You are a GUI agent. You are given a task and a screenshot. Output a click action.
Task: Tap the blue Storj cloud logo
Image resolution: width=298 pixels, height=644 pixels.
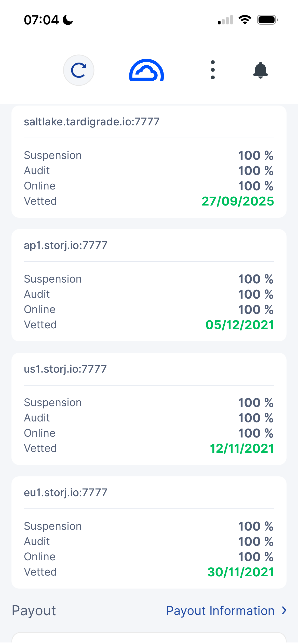pyautogui.click(x=146, y=70)
